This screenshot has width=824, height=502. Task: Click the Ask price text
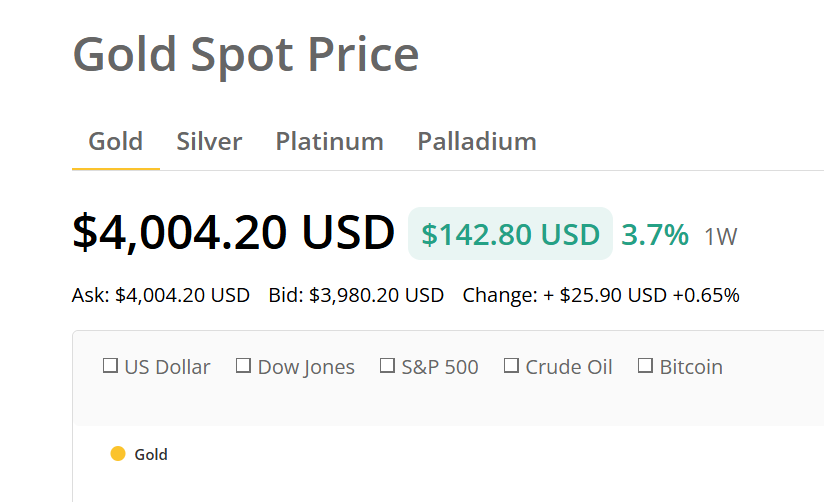[160, 296]
